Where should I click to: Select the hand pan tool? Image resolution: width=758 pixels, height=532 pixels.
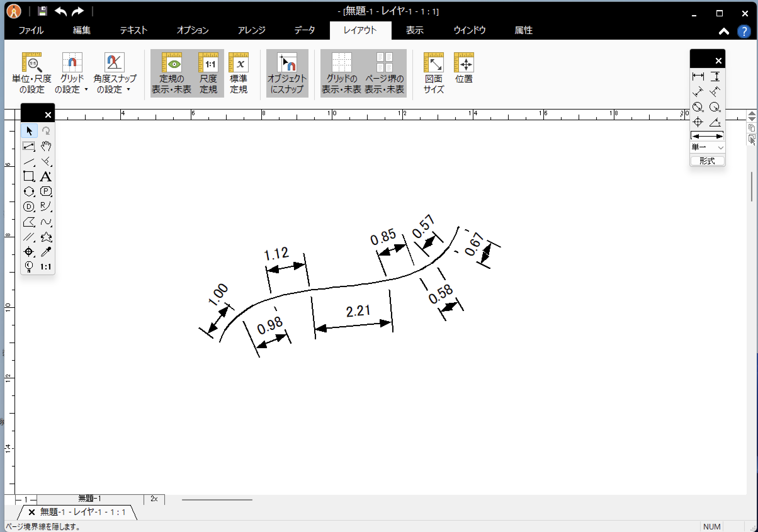46,146
